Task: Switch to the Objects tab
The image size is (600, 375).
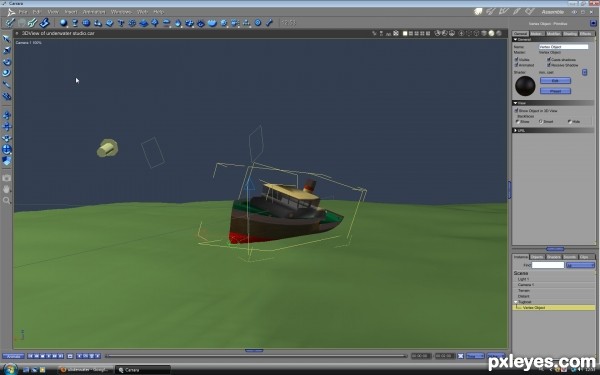Action: (537, 257)
